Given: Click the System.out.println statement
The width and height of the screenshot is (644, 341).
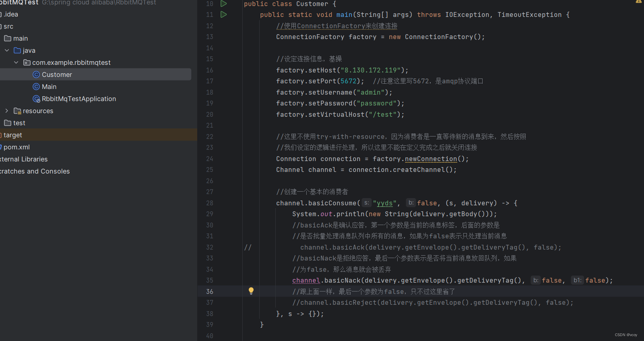Looking at the screenshot, I should [394, 214].
